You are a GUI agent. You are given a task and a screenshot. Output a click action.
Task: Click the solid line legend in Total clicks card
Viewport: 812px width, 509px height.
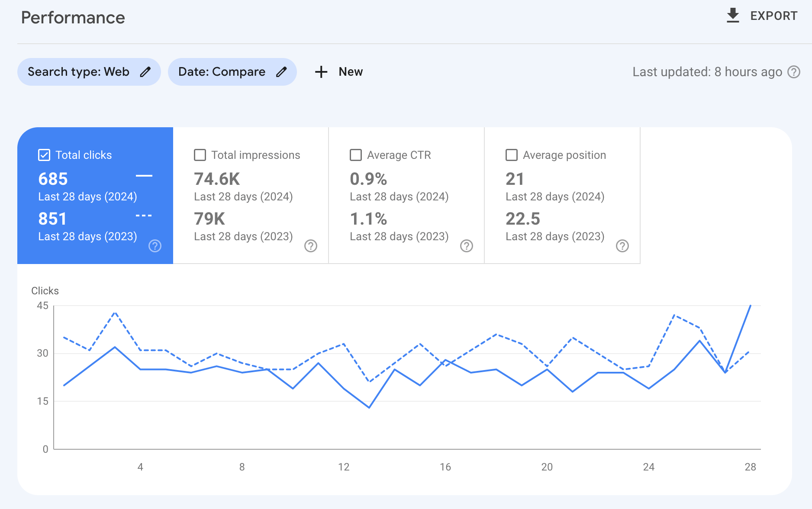(x=145, y=177)
